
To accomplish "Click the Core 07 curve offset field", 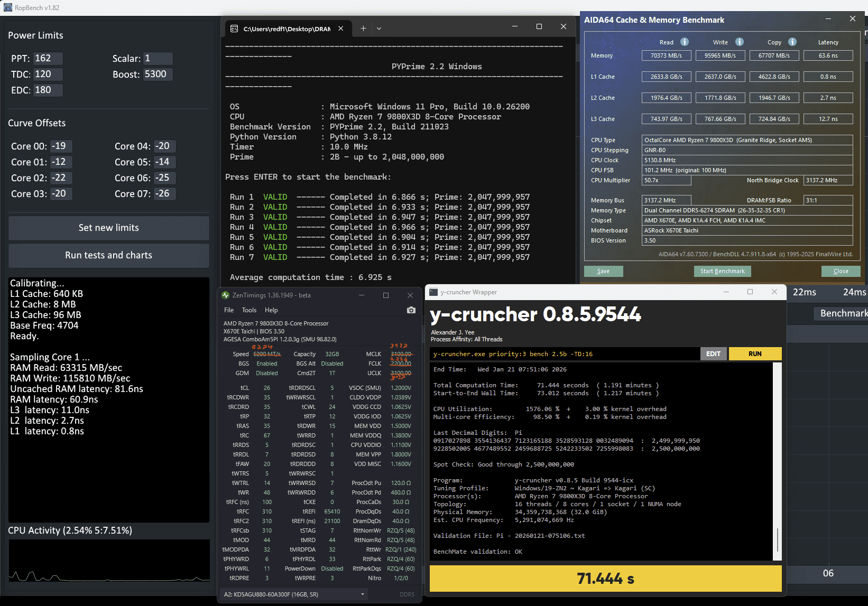I will click(x=165, y=194).
